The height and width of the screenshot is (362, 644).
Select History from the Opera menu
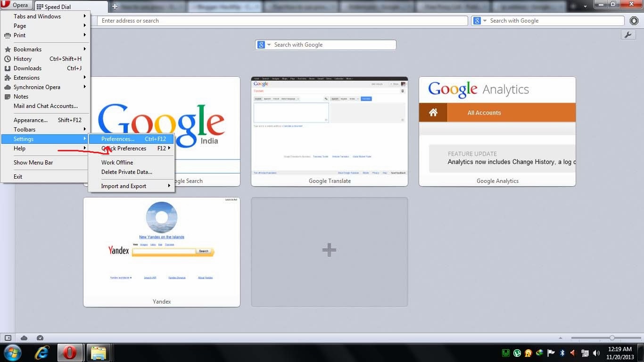click(x=45, y=59)
